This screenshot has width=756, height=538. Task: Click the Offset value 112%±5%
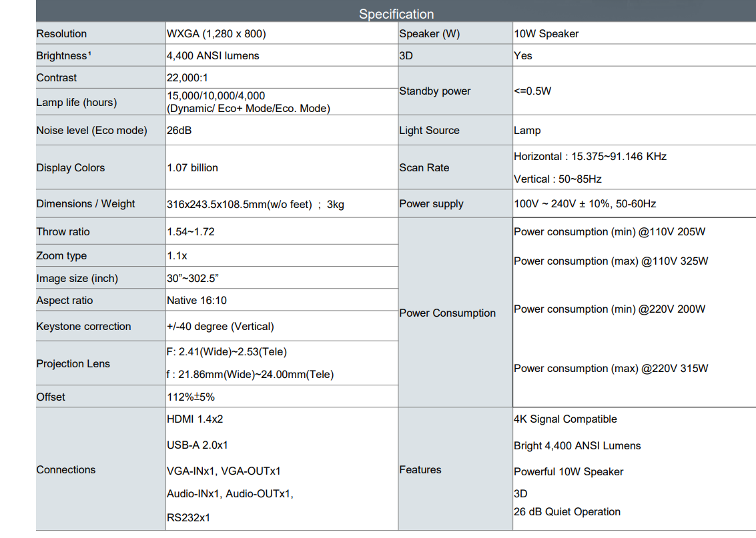tap(191, 397)
